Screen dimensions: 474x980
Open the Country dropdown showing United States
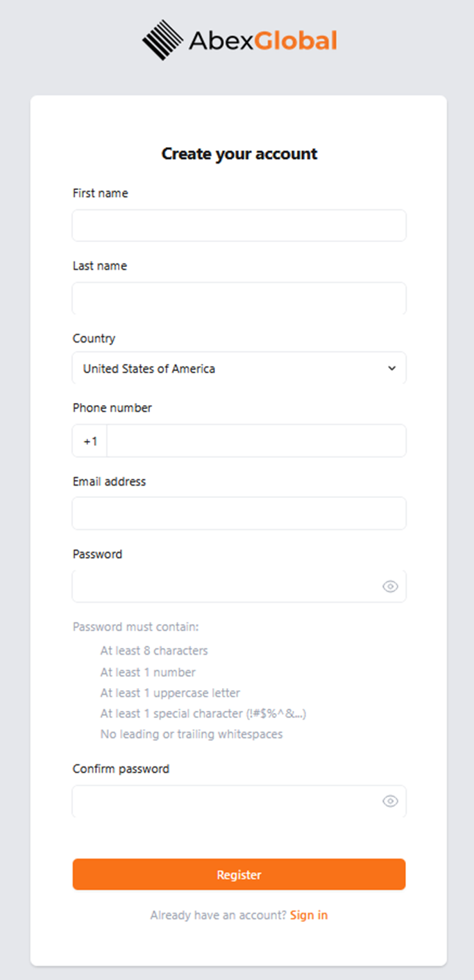coord(229,368)
